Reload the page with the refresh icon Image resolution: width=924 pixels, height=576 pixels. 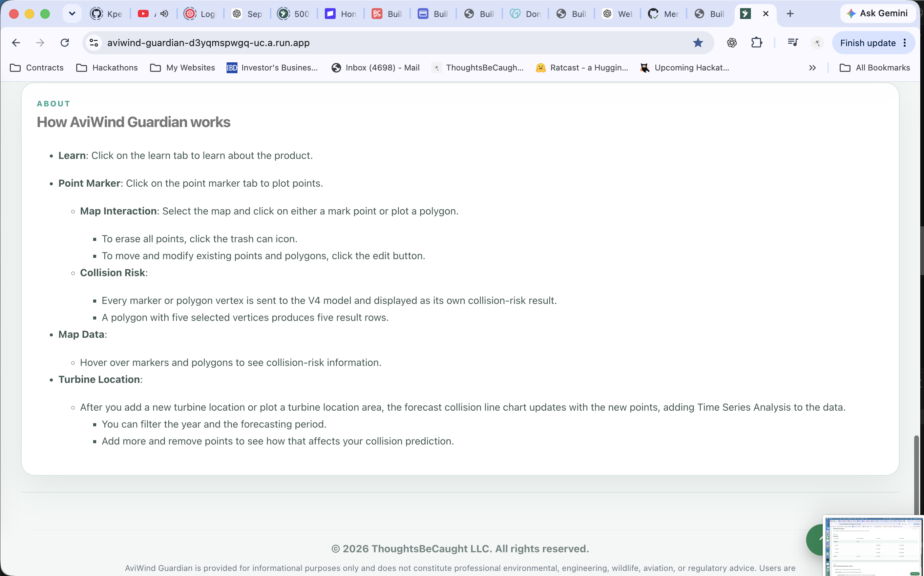(x=65, y=43)
